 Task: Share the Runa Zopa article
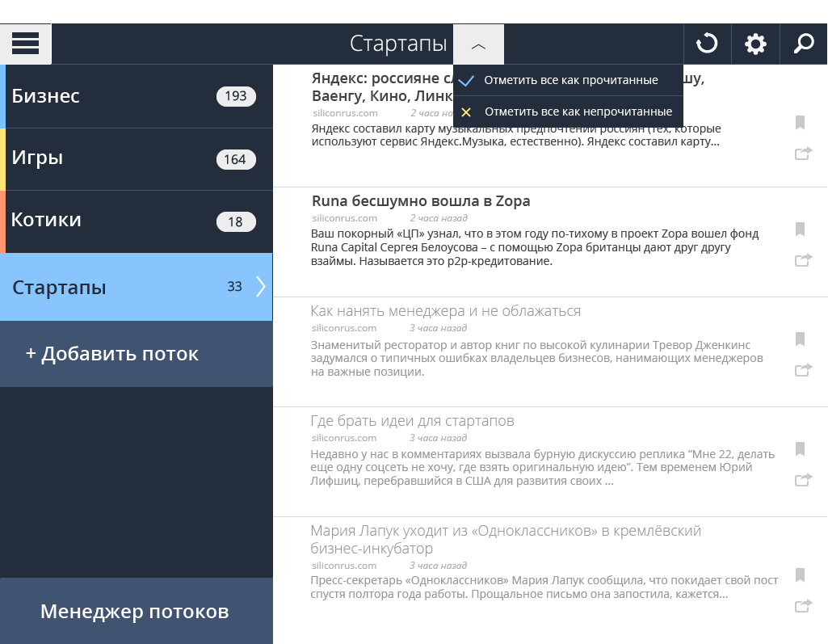(x=803, y=260)
